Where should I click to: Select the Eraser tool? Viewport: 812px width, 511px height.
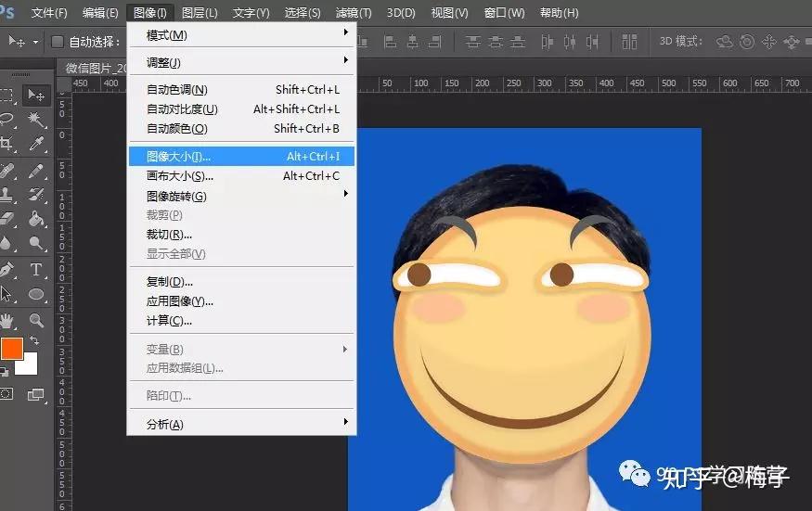click(6, 219)
